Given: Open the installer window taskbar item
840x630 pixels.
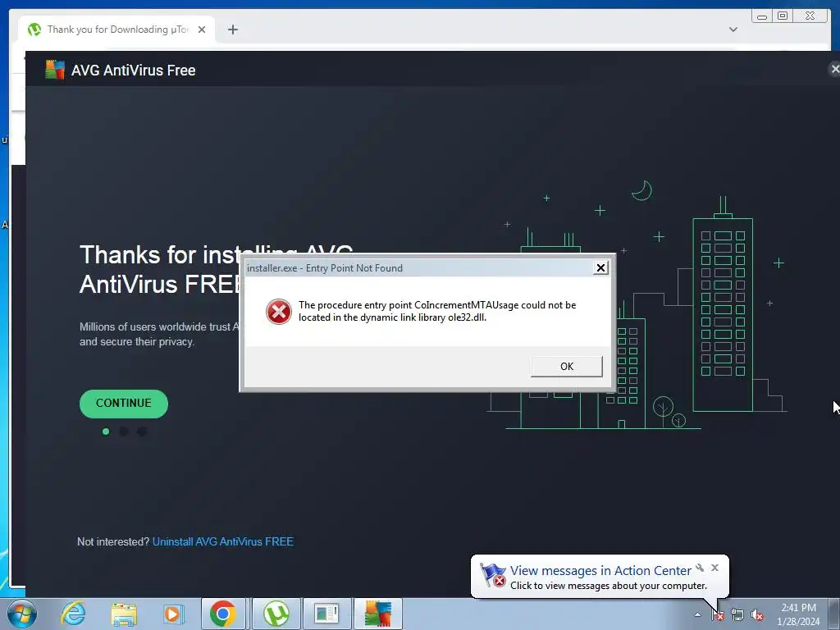Looking at the screenshot, I should [327, 614].
